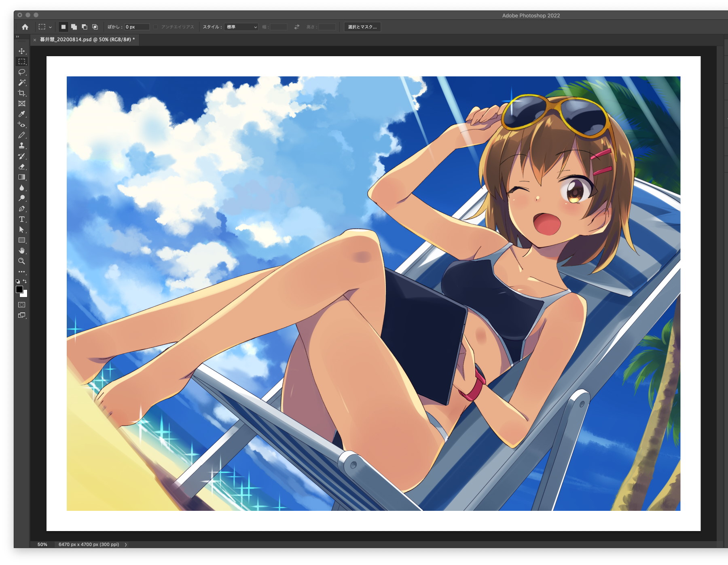Select the Clone Stamp tool

[x=21, y=146]
